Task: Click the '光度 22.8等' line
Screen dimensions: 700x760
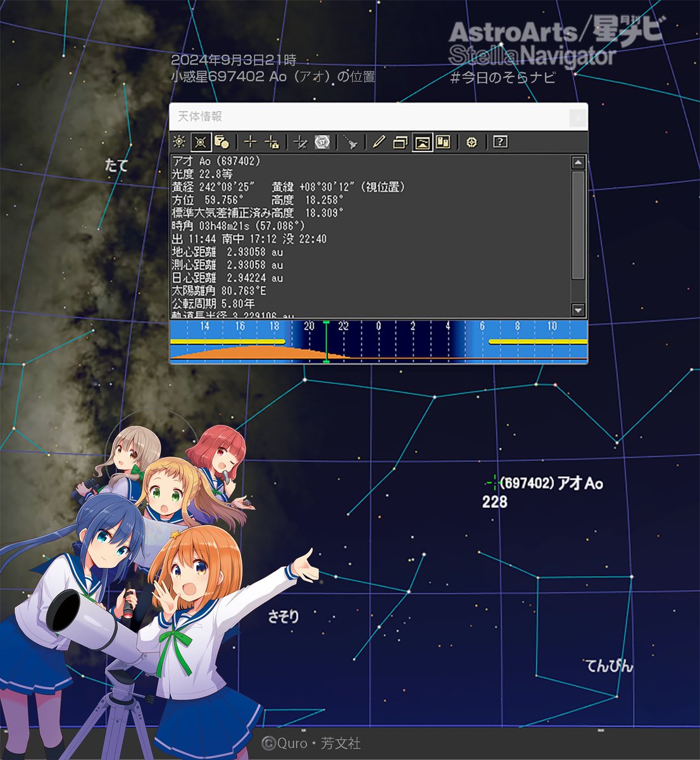Action: coord(203,174)
